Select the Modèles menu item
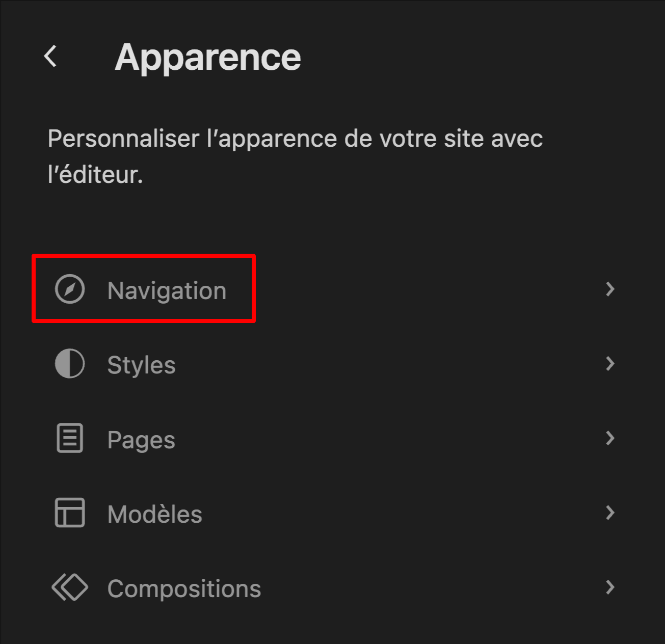Viewport: 665px width, 644px height. point(154,513)
